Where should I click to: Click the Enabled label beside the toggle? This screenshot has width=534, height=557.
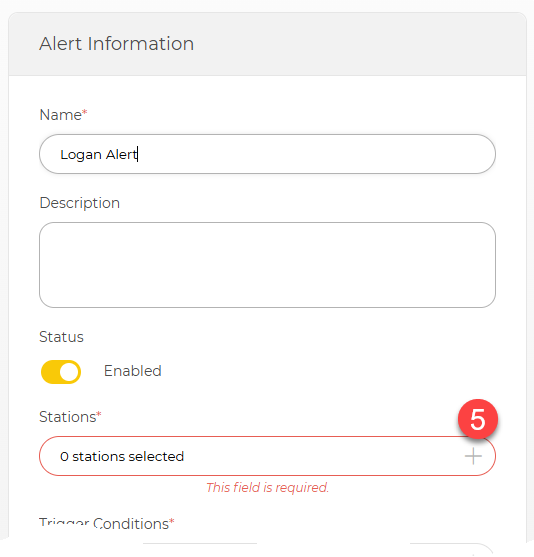pos(133,371)
